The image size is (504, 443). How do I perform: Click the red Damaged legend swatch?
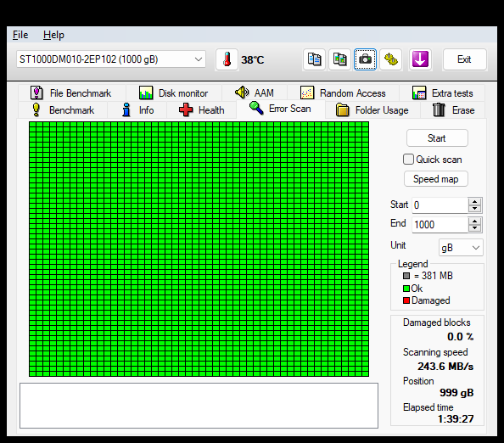pos(406,300)
